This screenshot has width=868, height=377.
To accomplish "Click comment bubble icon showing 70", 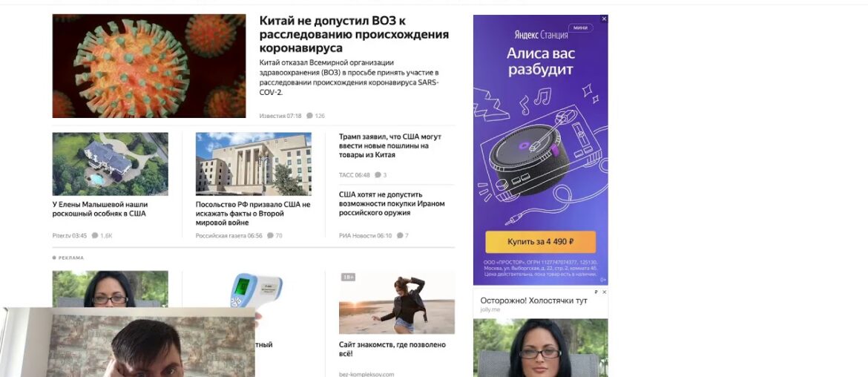I will coord(270,235).
